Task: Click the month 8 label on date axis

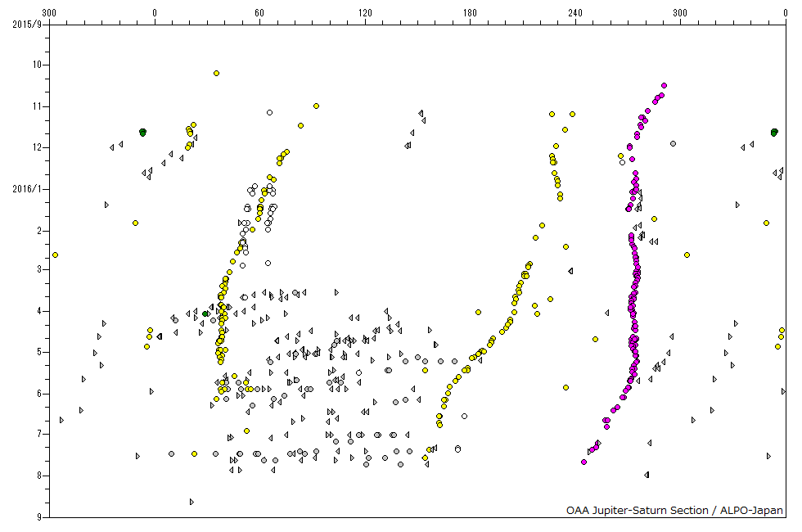Action: point(39,476)
